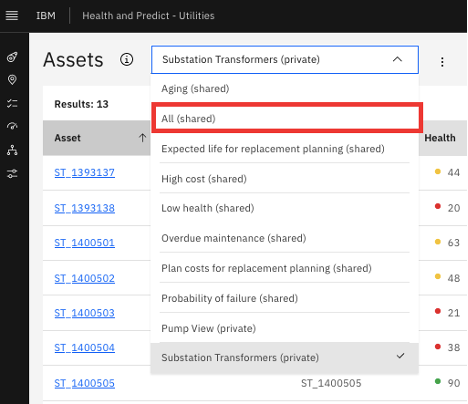Open the map location pin view

pyautogui.click(x=12, y=80)
